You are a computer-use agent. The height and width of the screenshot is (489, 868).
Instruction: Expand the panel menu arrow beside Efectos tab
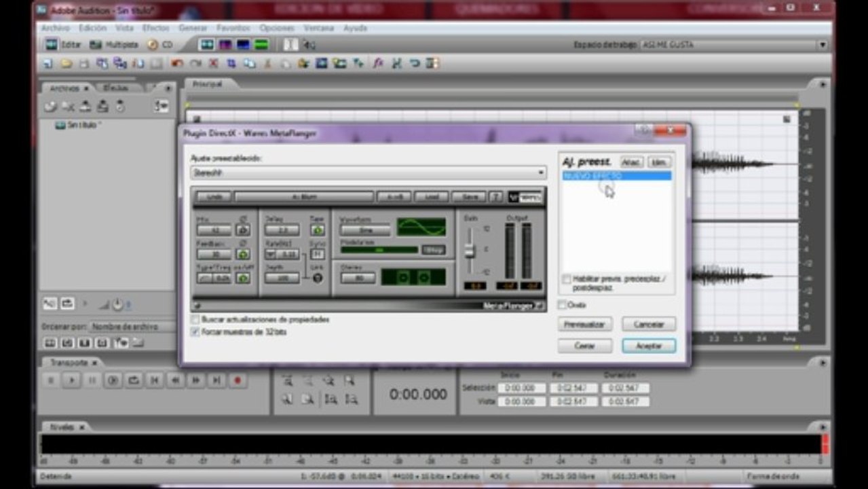tap(168, 88)
